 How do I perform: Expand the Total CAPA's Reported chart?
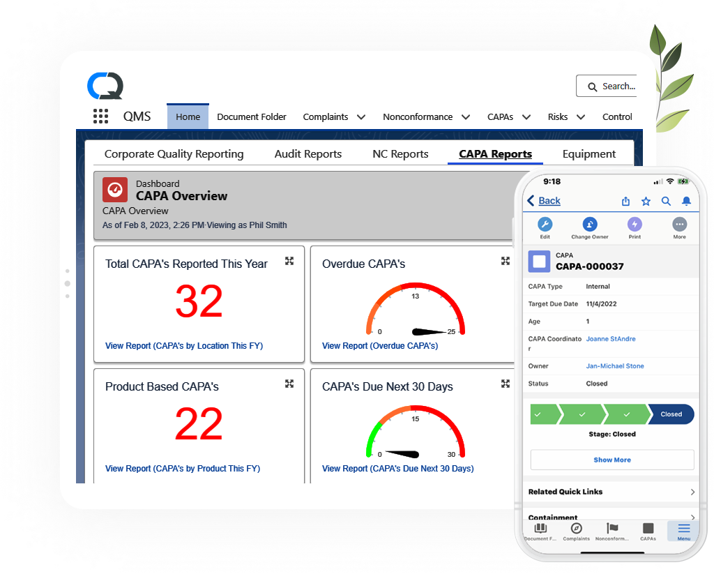(289, 262)
